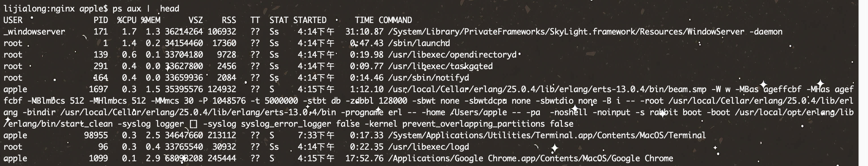Click the STAT column header
Screen dimensions: 868x166
(279, 20)
